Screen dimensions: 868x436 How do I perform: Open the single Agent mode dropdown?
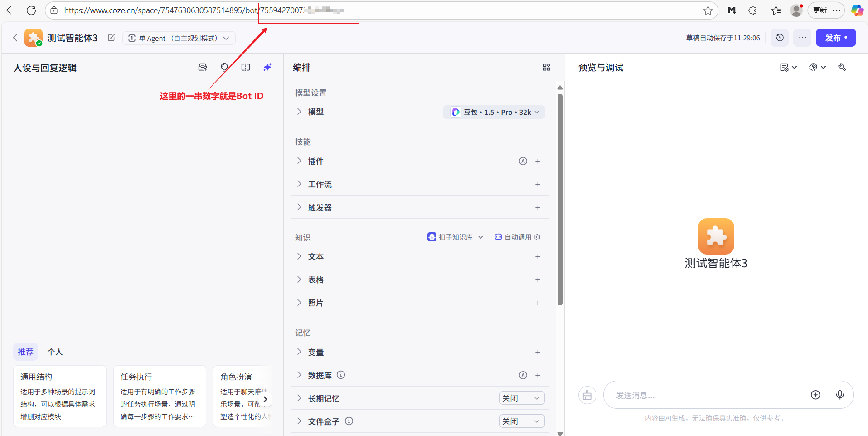coord(179,38)
